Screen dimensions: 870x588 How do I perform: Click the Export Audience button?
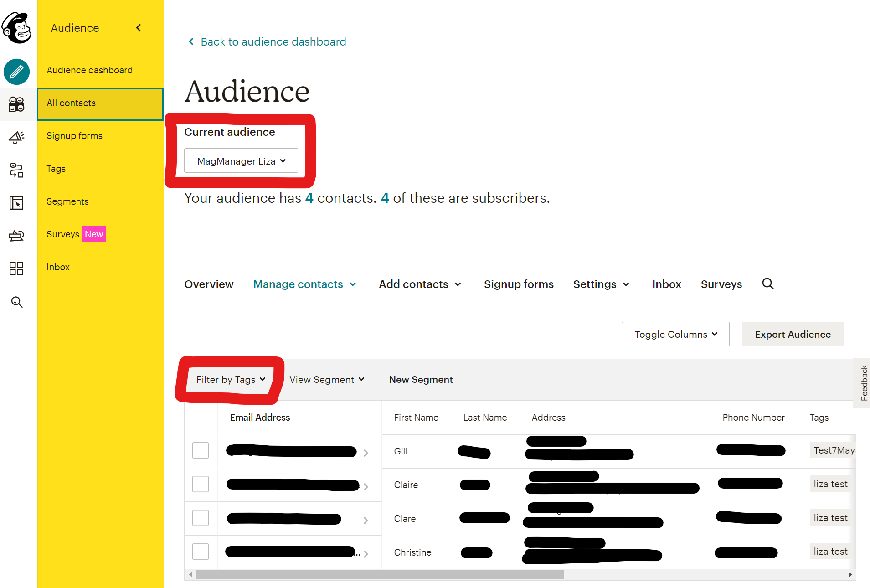pyautogui.click(x=793, y=334)
